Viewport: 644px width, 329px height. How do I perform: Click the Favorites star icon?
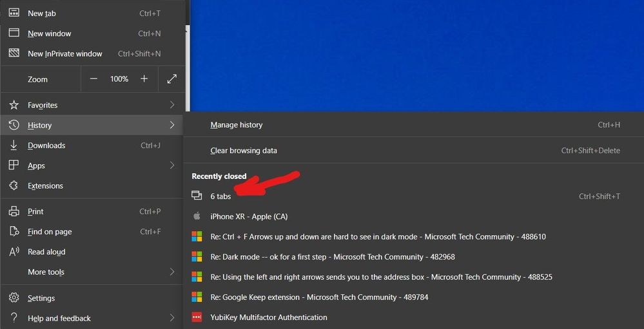coord(14,105)
